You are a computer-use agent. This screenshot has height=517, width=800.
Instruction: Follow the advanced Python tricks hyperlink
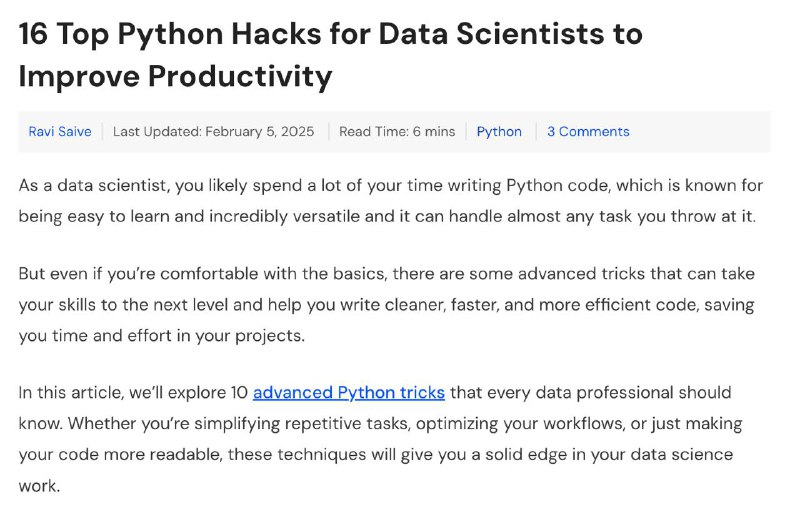[x=349, y=392]
